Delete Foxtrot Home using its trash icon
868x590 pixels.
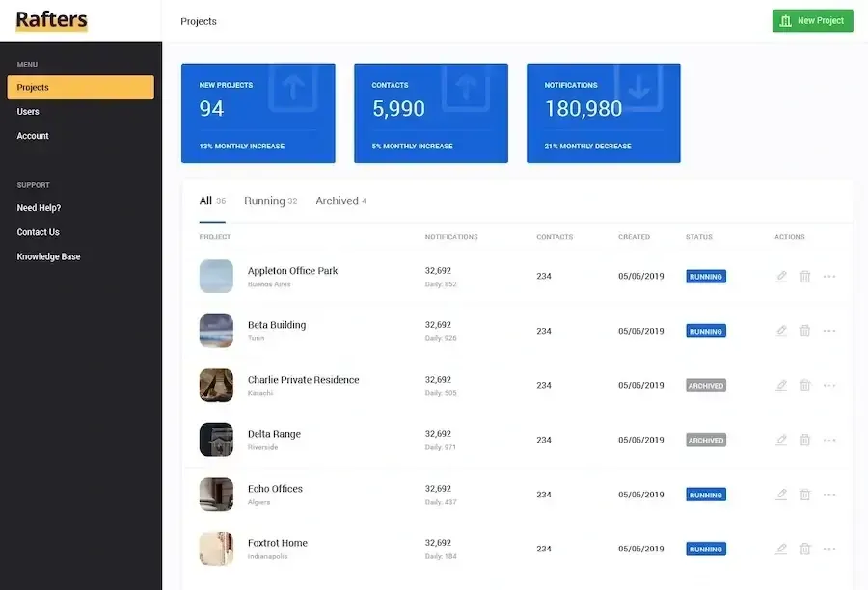[805, 549]
